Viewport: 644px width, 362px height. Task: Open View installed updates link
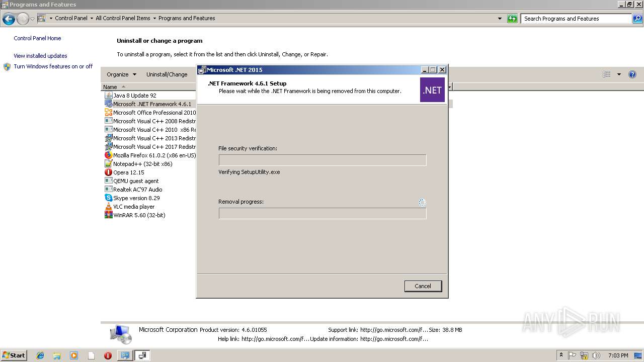coord(40,56)
